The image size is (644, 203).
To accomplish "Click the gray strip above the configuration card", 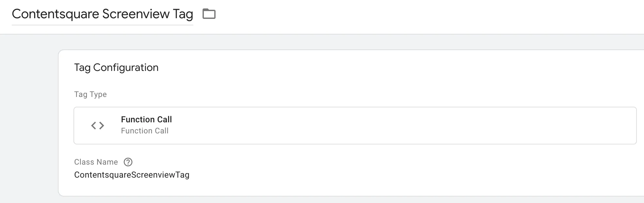I will click(x=325, y=42).
